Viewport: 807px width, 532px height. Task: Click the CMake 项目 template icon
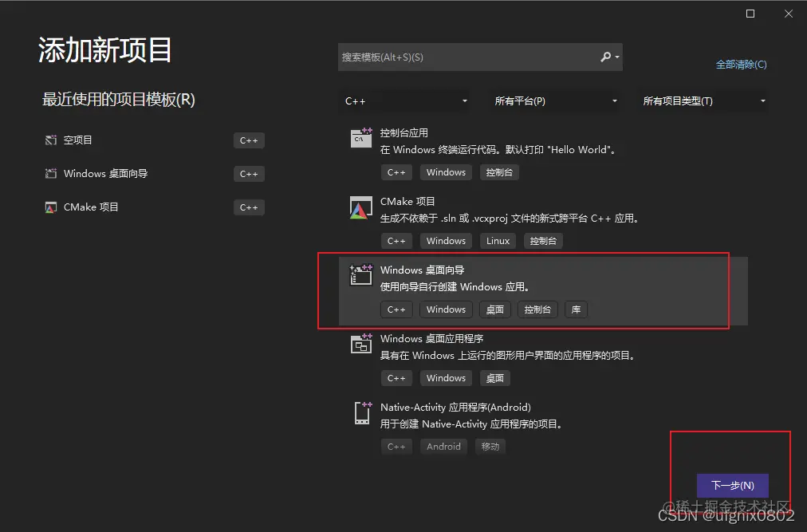point(360,207)
